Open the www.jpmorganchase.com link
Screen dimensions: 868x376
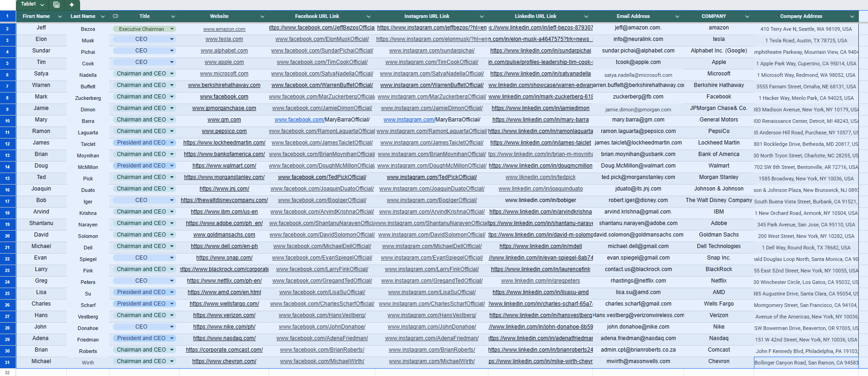pyautogui.click(x=224, y=108)
